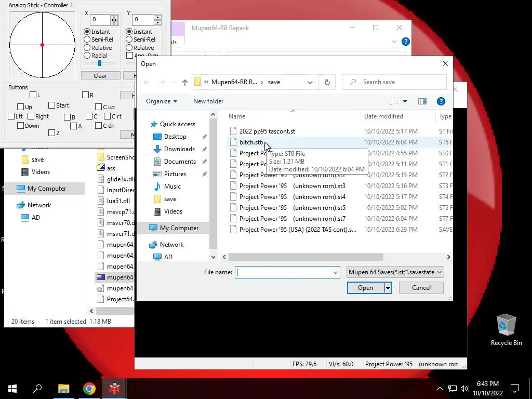Image resolution: width=532 pixels, height=399 pixels.
Task: Click the Open button
Action: (365, 288)
